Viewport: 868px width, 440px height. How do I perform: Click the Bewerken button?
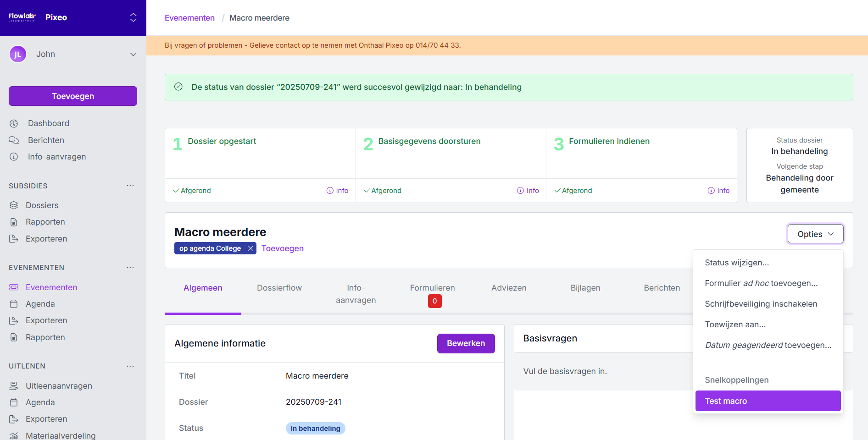click(x=466, y=343)
